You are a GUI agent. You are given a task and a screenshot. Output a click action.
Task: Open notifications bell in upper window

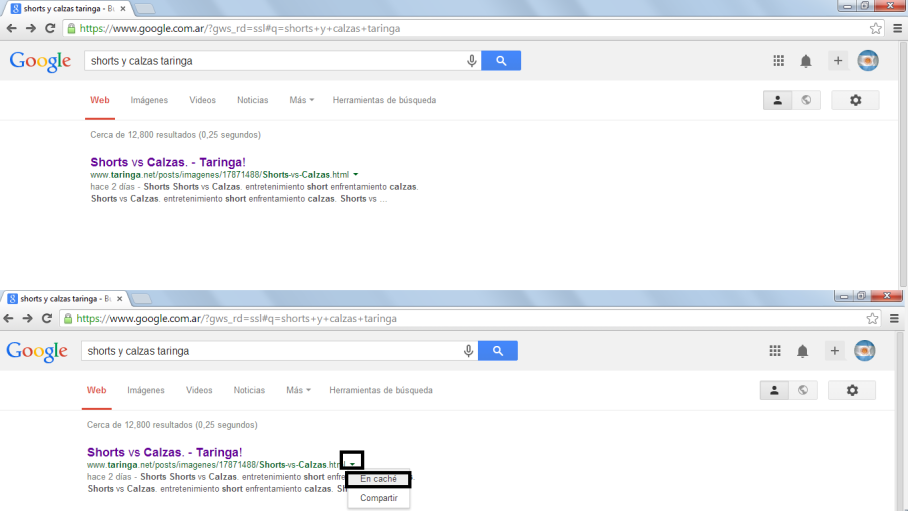point(806,61)
